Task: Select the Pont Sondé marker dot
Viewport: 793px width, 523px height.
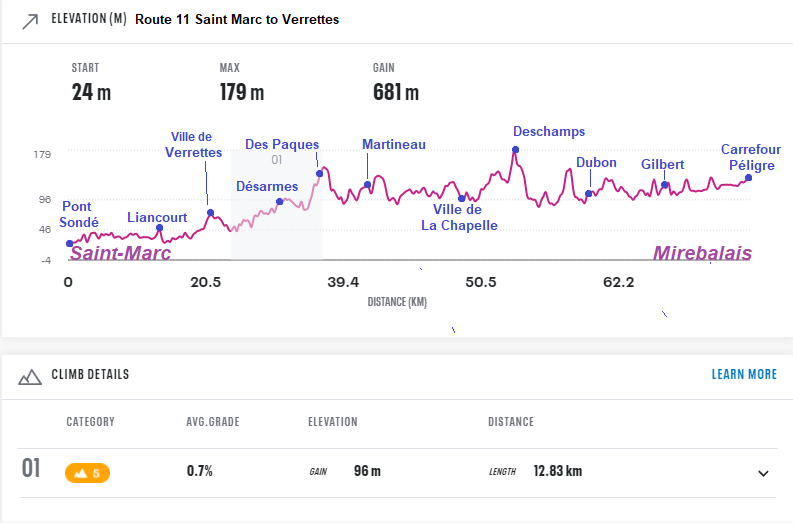Action: tap(69, 243)
